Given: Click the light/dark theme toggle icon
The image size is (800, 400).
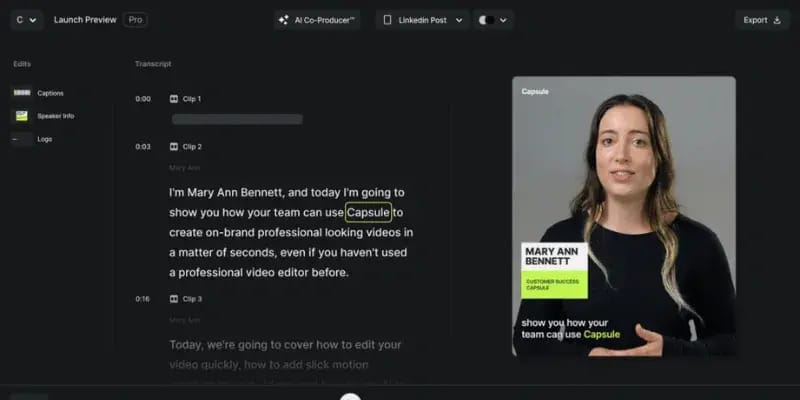Looking at the screenshot, I should point(486,20).
